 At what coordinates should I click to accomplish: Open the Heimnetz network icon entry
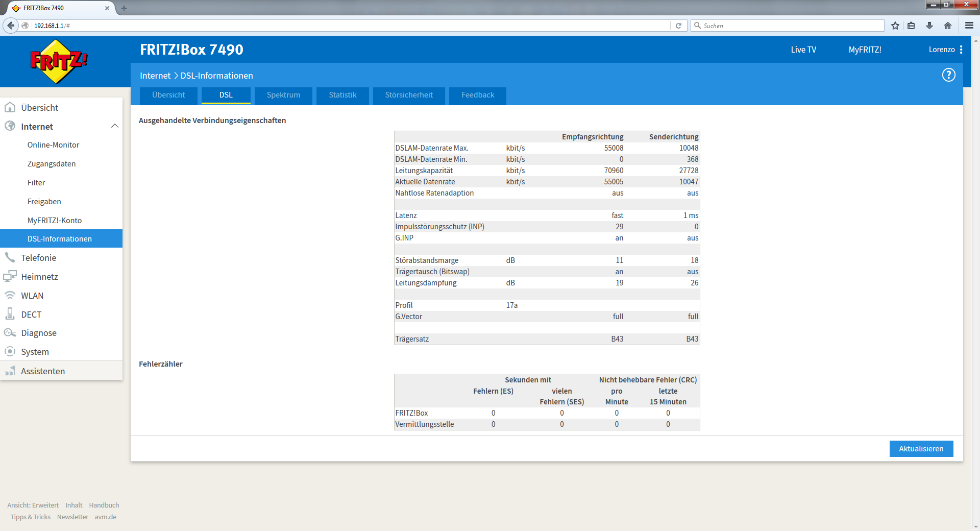pos(10,276)
